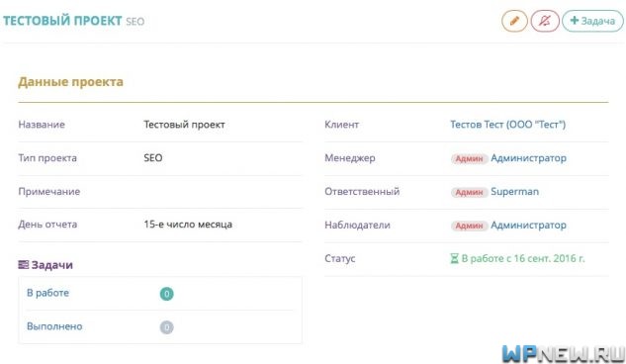Image resolution: width=626 pixels, height=364 pixels.
Task: Click the Админ badge beside Superman
Action: pyautogui.click(x=469, y=192)
